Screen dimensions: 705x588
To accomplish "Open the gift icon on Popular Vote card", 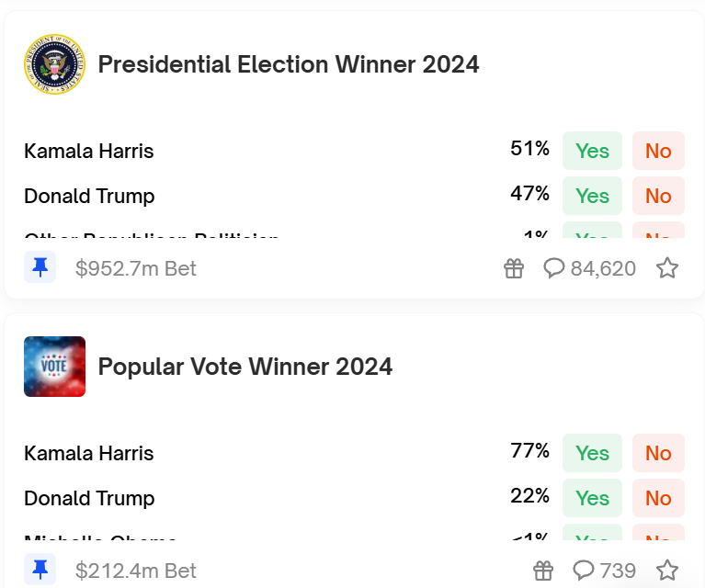I will (544, 571).
